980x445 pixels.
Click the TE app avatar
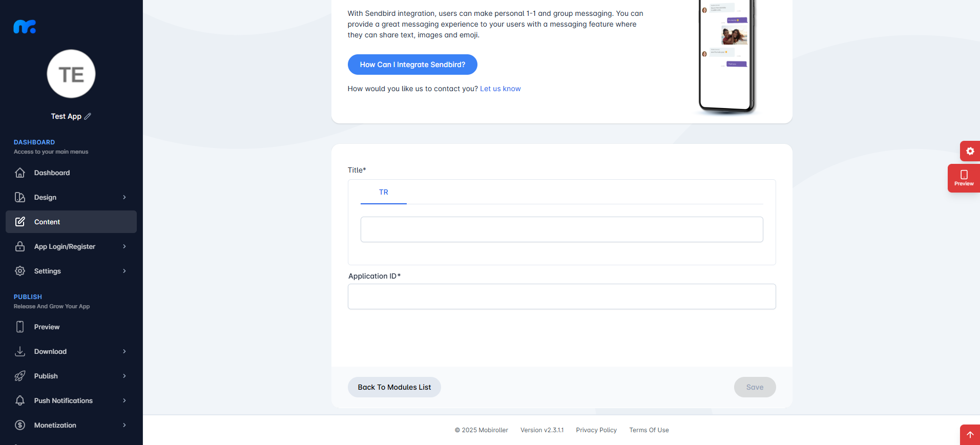click(x=71, y=74)
